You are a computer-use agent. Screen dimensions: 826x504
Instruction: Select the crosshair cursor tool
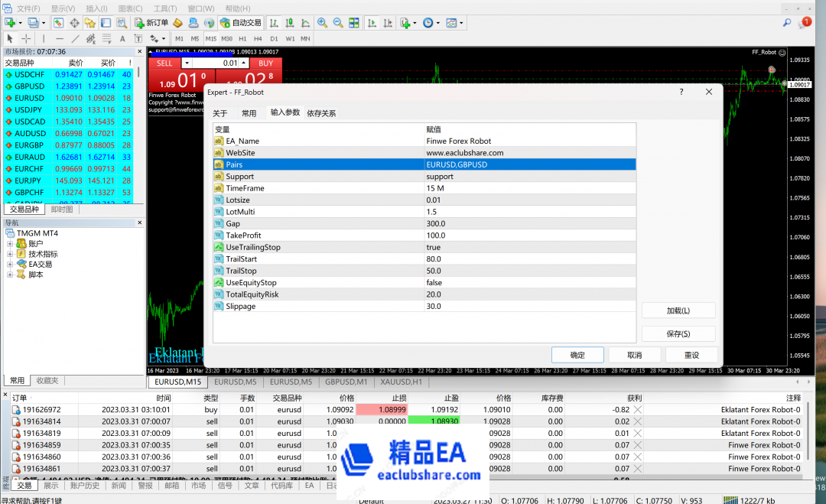pyautogui.click(x=26, y=38)
